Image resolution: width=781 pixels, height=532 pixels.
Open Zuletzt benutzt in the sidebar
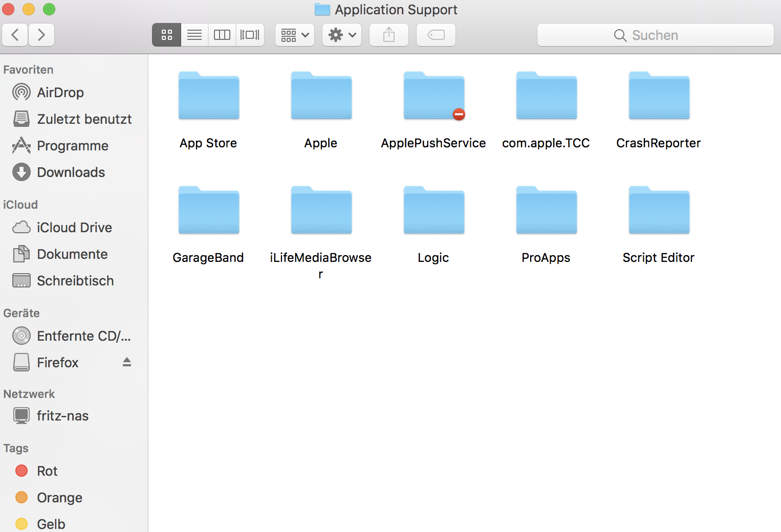click(74, 119)
